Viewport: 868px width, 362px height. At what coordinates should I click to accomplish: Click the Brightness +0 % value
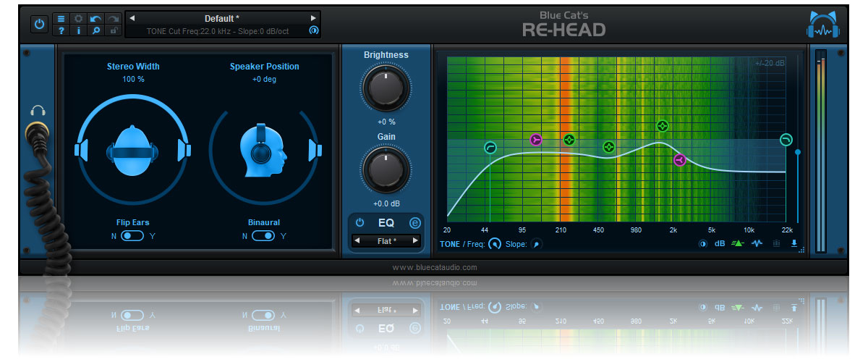[x=386, y=122]
